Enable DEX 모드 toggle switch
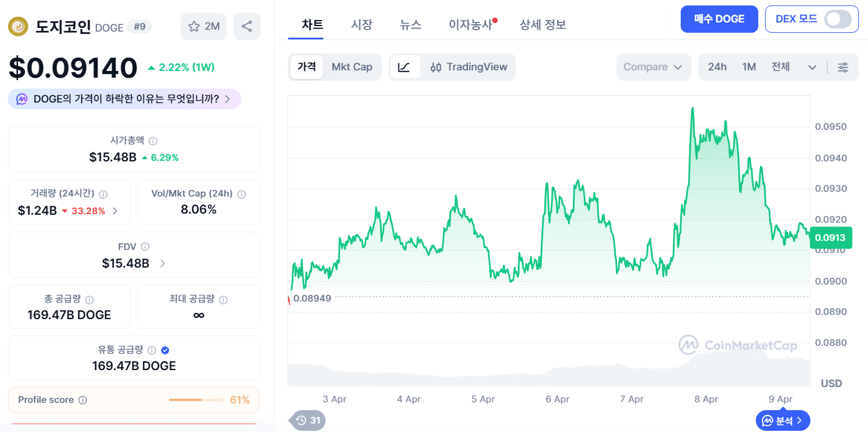868x432 pixels. point(839,19)
